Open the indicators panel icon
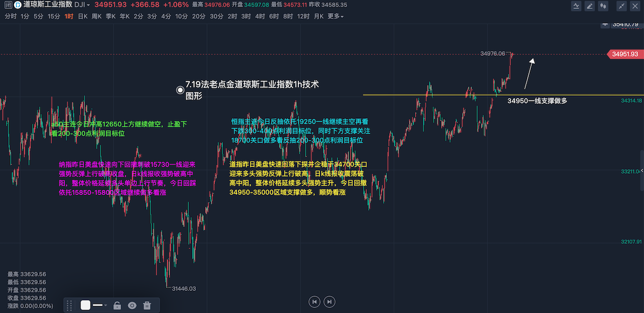 (577, 6)
